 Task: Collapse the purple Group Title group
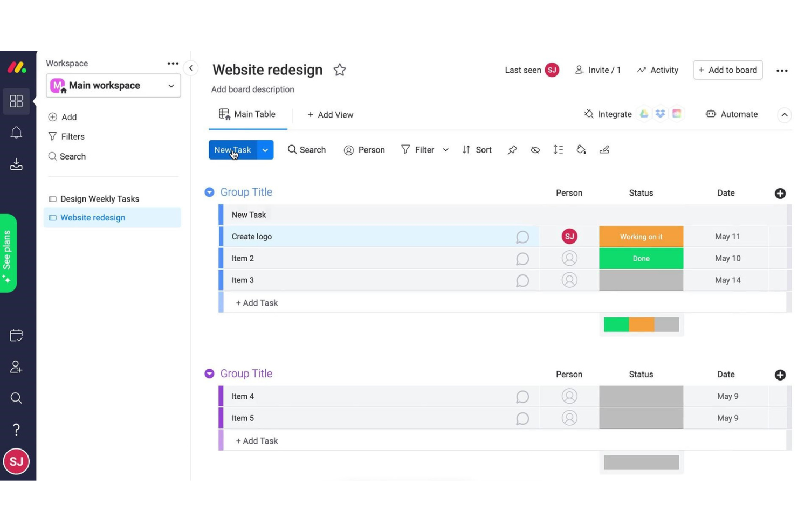209,374
